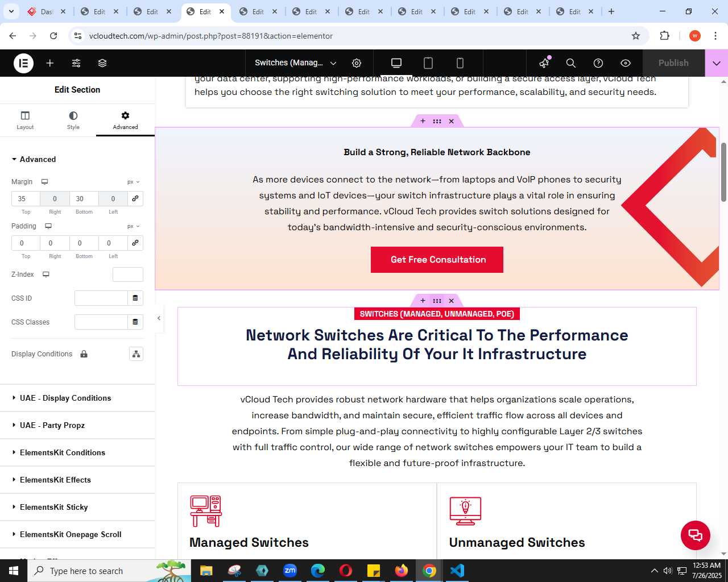Open the Elementor logo menu
The height and width of the screenshot is (582, 728).
coord(23,63)
